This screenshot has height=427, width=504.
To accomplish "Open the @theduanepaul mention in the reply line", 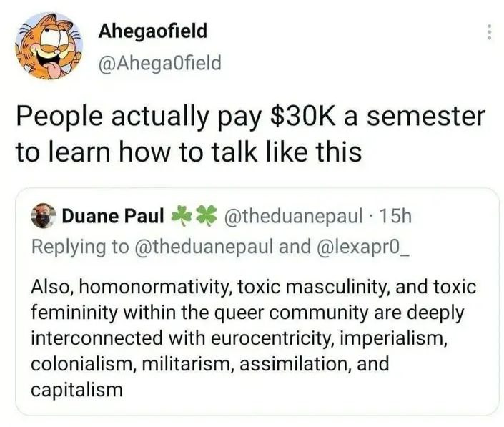I will (205, 246).
